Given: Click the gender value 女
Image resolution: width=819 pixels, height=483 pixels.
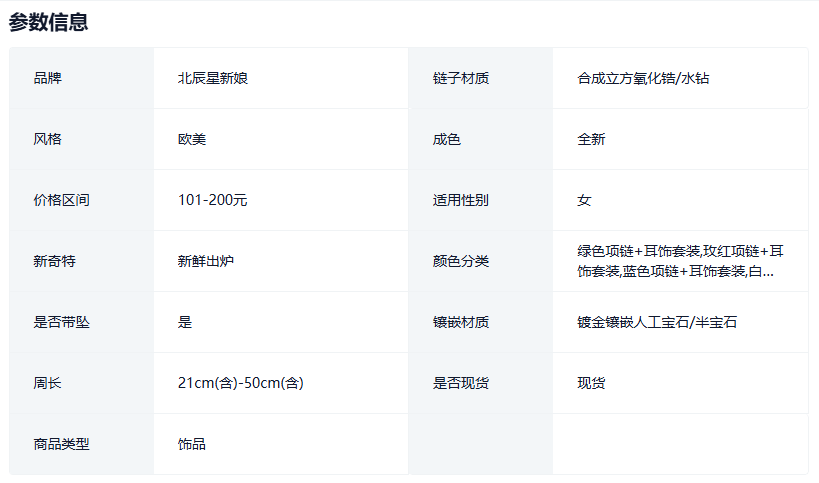Looking at the screenshot, I should pos(584,200).
